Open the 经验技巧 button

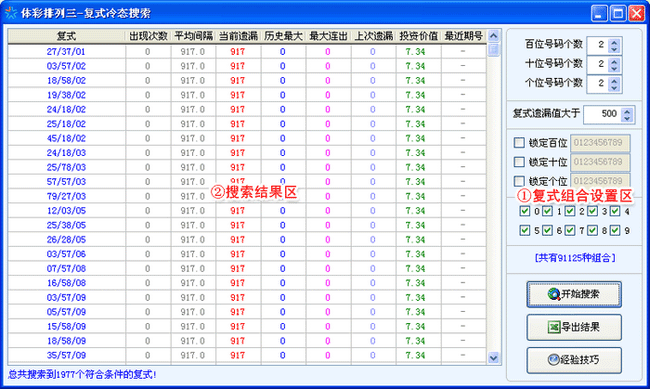point(574,360)
